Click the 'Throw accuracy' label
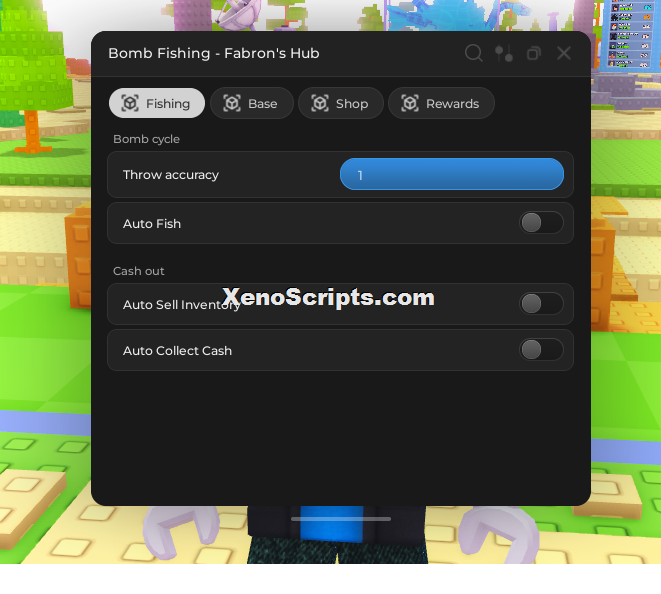The height and width of the screenshot is (594, 661). coord(171,175)
